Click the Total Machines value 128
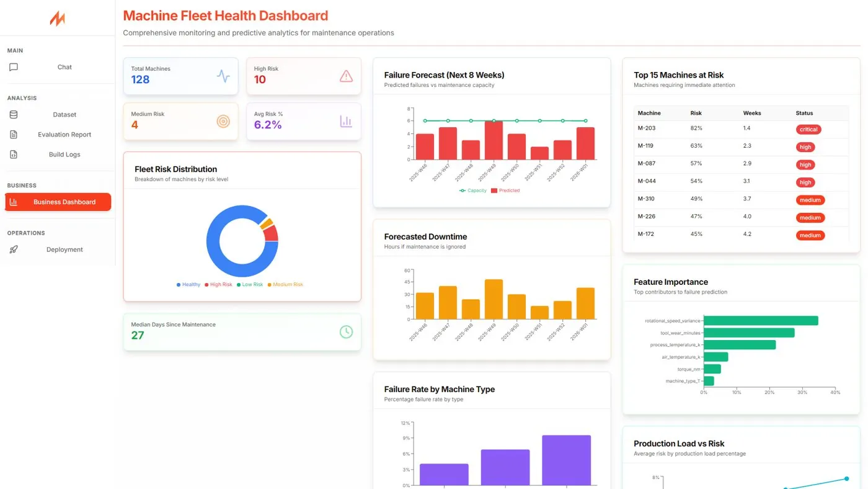 tap(140, 79)
